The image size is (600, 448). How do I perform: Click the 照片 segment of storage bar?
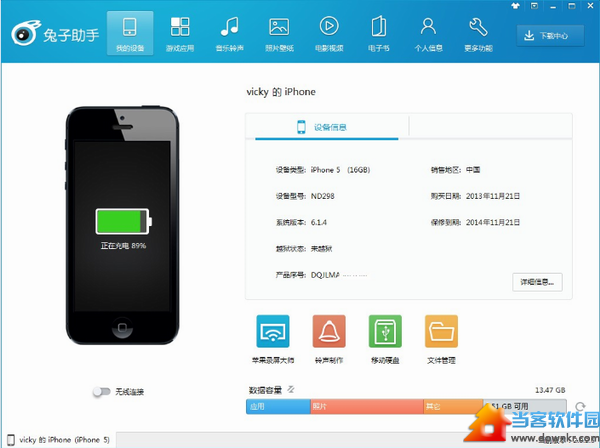pos(367,406)
